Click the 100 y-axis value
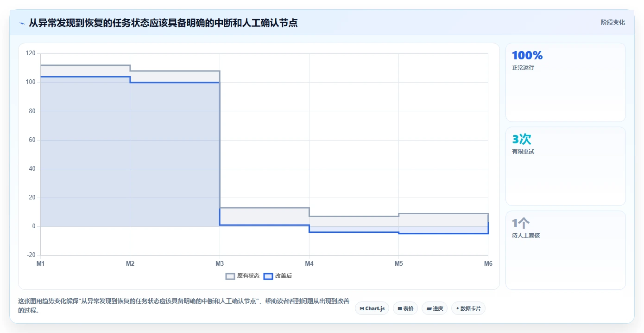Viewport: 644px width, 333px height. [31, 82]
